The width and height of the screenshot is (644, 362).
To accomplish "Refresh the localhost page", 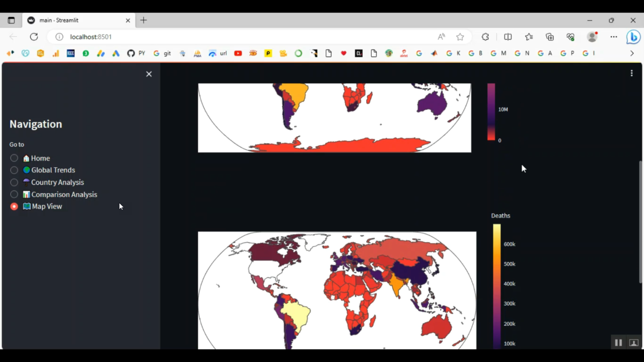I will click(x=34, y=37).
